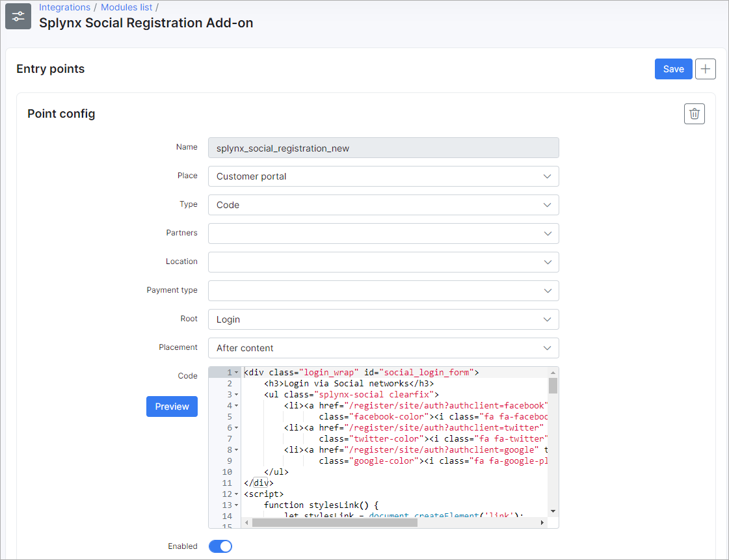729x560 pixels.
Task: Open Modules list breadcrumb link
Action: click(126, 7)
